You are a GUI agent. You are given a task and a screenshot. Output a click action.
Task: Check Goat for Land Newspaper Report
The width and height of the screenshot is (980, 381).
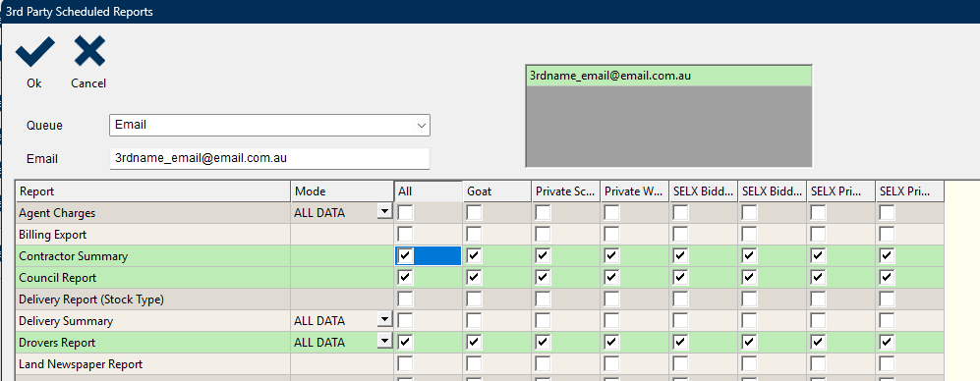coord(475,363)
